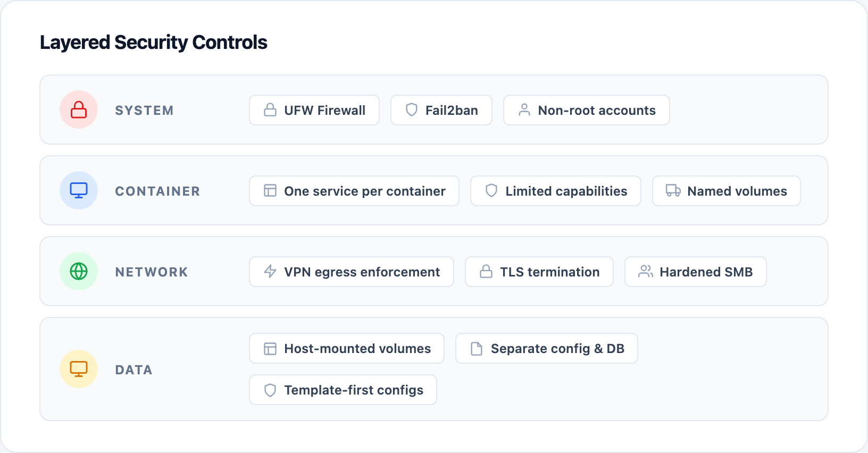This screenshot has height=453, width=868.
Task: Click layout icon in Host-mounted volumes chip
Action: click(270, 348)
